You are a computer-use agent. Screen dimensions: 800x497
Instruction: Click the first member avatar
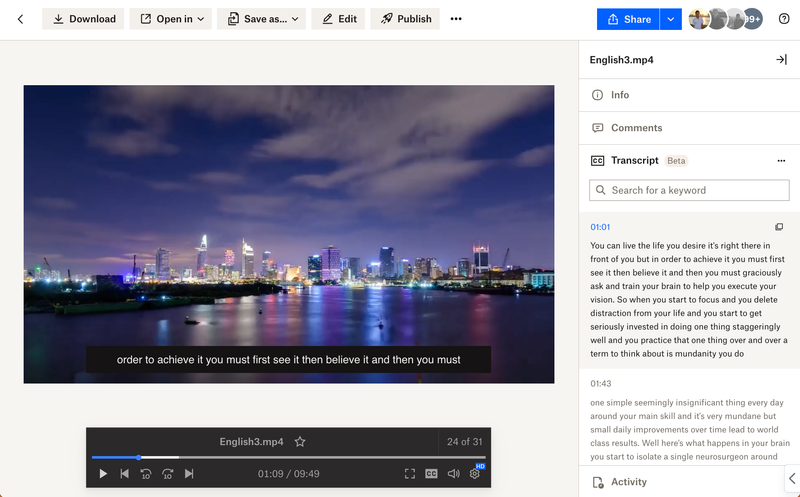[x=698, y=19]
